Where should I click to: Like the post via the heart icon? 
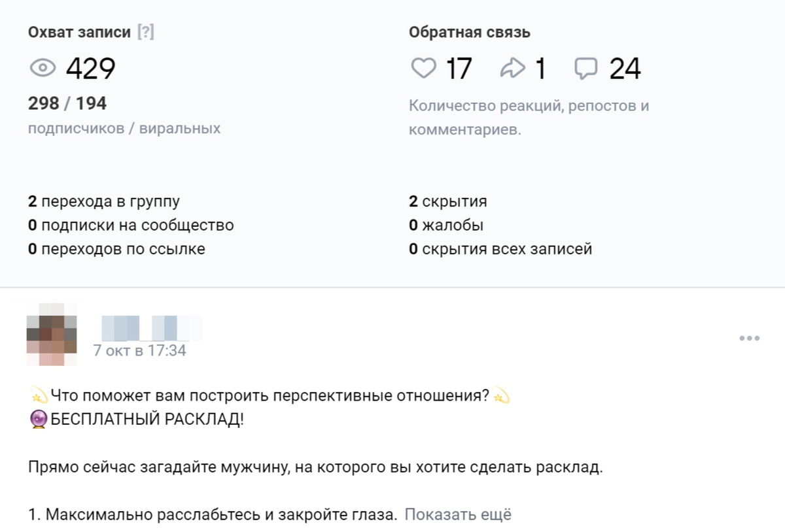tap(424, 67)
